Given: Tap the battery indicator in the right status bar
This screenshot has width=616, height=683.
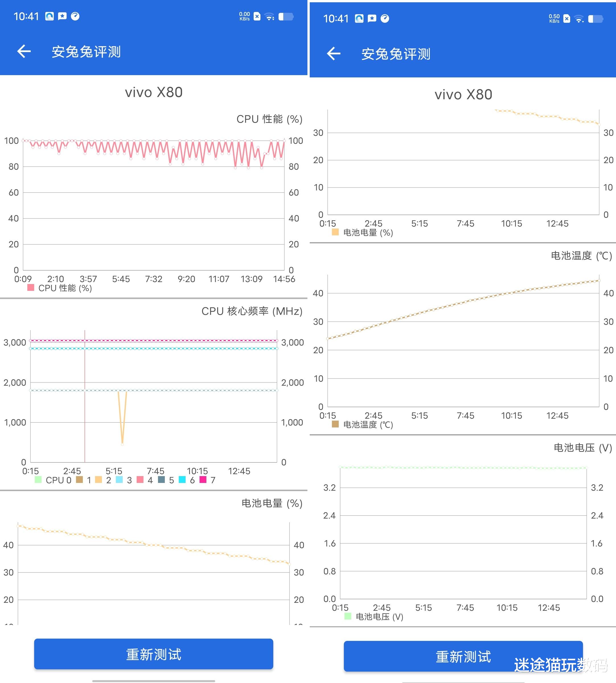Looking at the screenshot, I should coord(596,19).
